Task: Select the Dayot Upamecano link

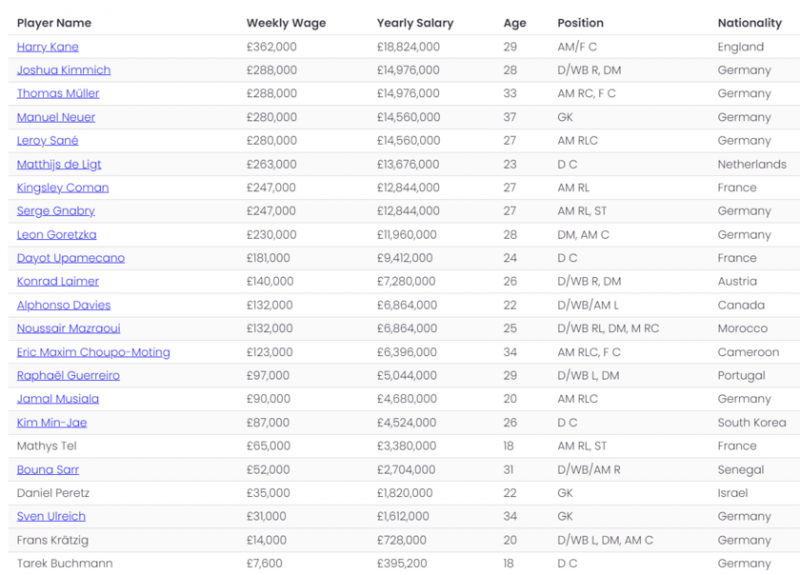Action: click(x=70, y=258)
